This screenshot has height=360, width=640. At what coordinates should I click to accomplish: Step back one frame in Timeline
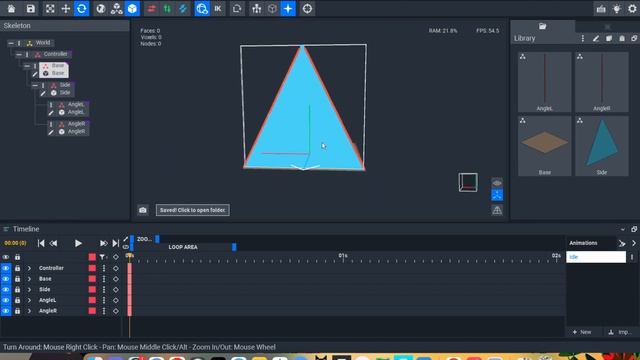tap(53, 243)
